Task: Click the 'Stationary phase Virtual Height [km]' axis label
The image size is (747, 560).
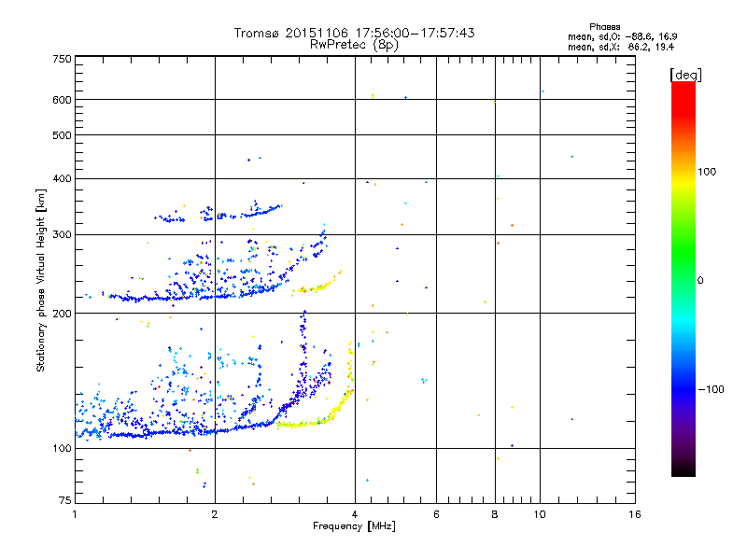Action: coord(41,281)
